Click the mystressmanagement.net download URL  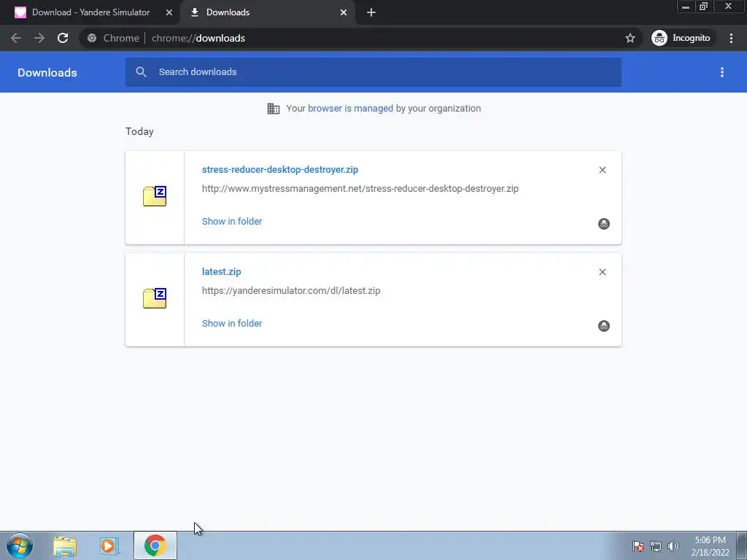pyautogui.click(x=360, y=189)
